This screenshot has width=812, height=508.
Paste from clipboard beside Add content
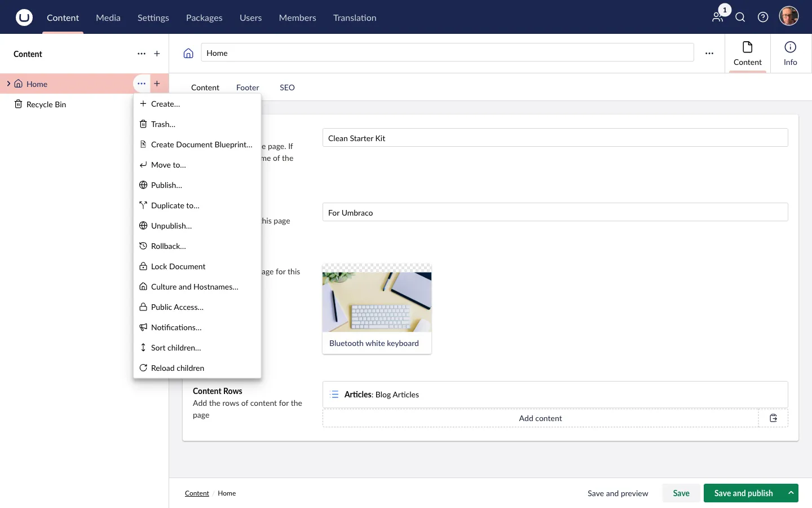[773, 418]
